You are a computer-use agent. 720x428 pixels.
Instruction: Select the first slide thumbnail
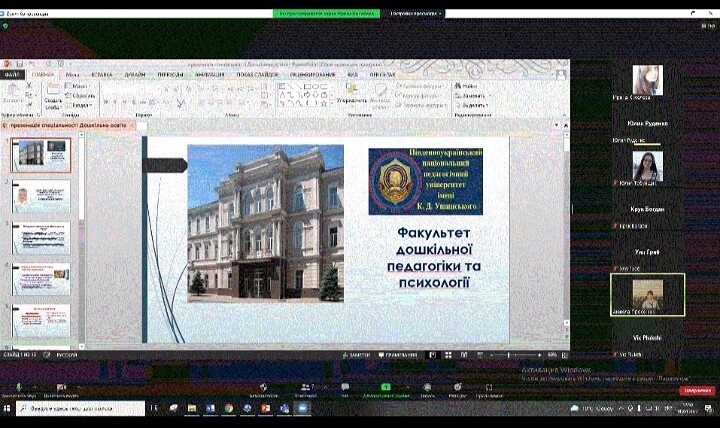[41, 155]
